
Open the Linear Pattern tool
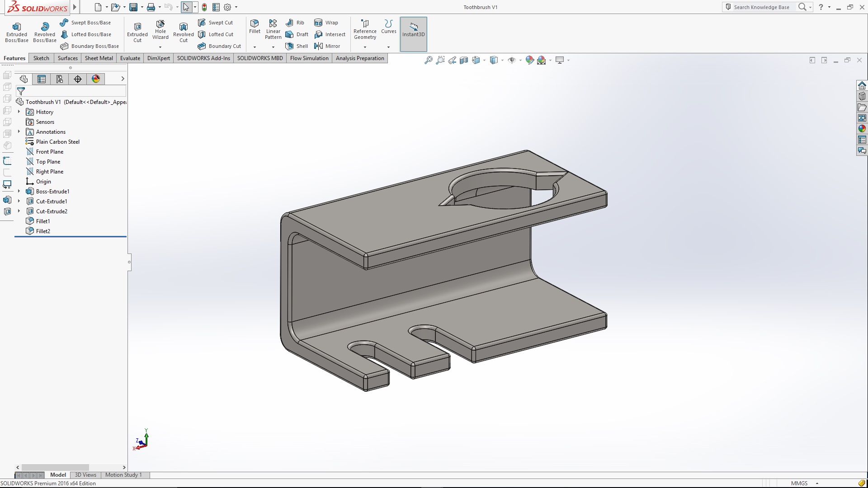(x=273, y=30)
